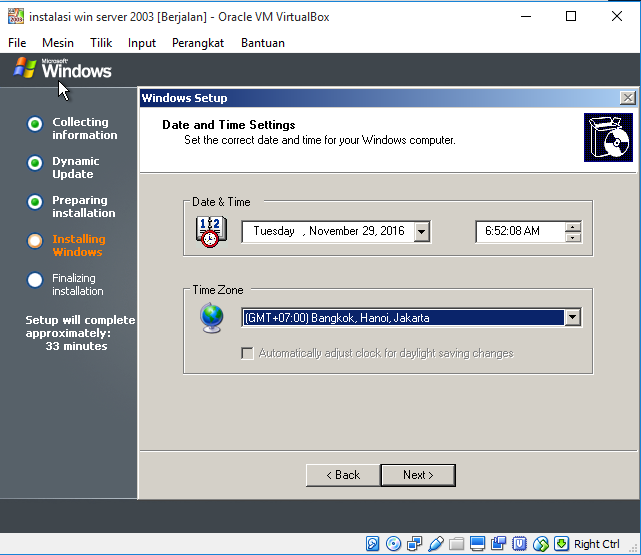Click the optical disc status icon
641x555 pixels.
click(x=393, y=544)
